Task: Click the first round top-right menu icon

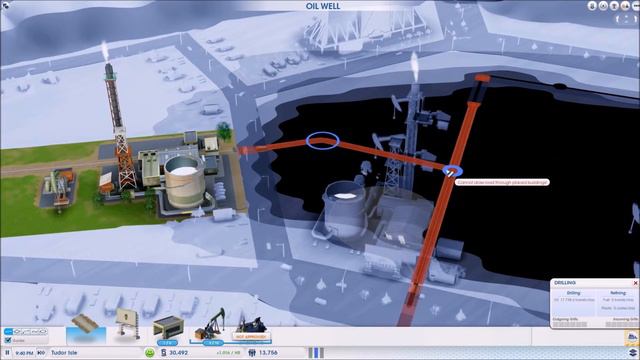Action: 592,6
